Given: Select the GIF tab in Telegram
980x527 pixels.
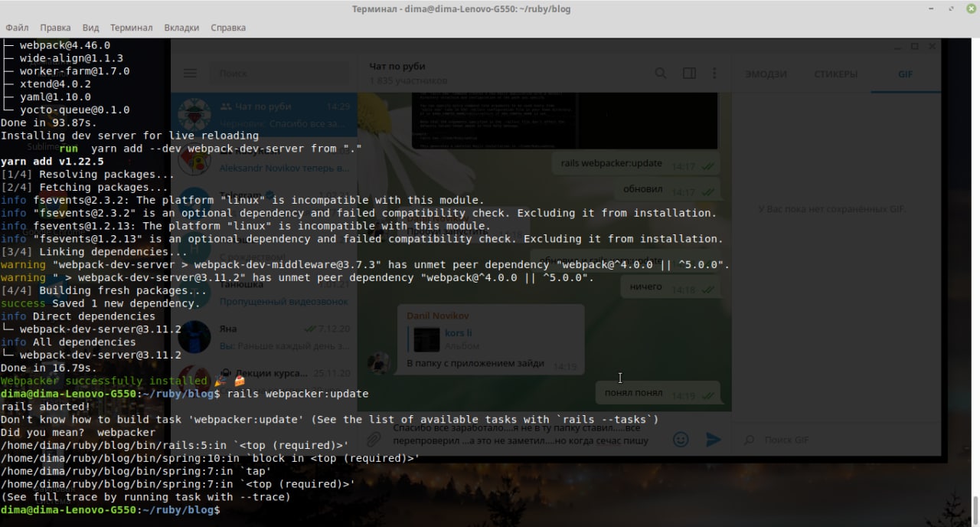Looking at the screenshot, I should [x=906, y=74].
